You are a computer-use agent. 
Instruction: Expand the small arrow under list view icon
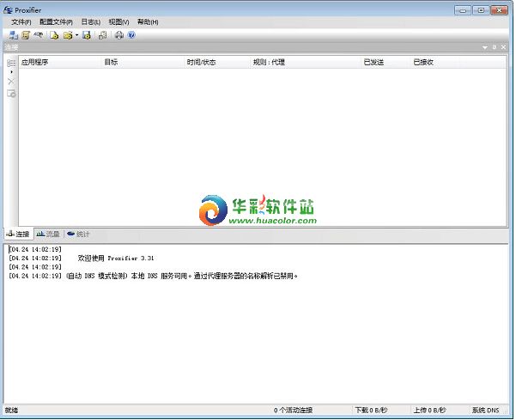pyautogui.click(x=11, y=72)
